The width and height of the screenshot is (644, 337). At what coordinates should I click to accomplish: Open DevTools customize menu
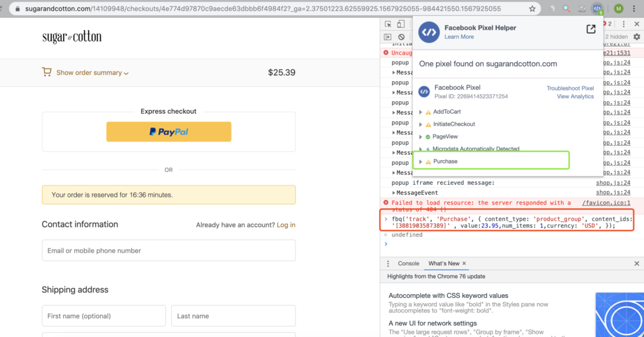[623, 25]
